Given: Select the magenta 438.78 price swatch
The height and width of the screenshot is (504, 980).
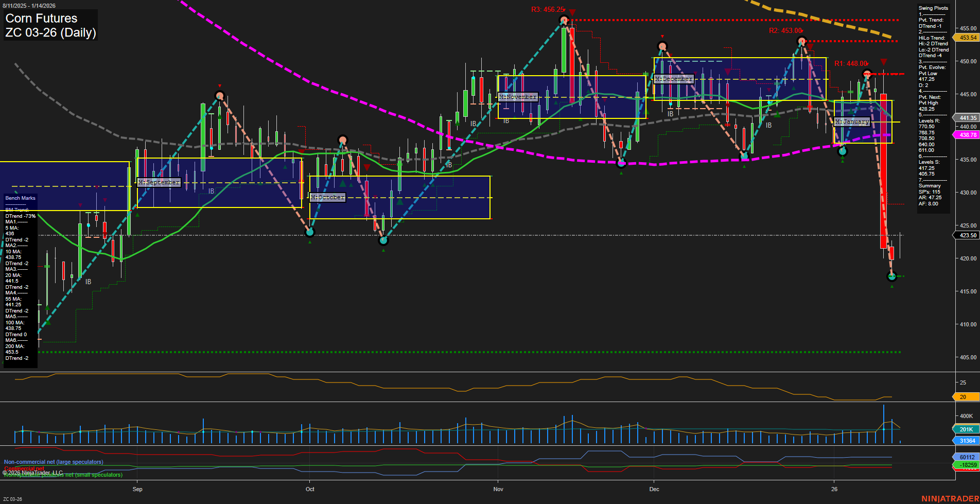Looking at the screenshot, I should (968, 135).
